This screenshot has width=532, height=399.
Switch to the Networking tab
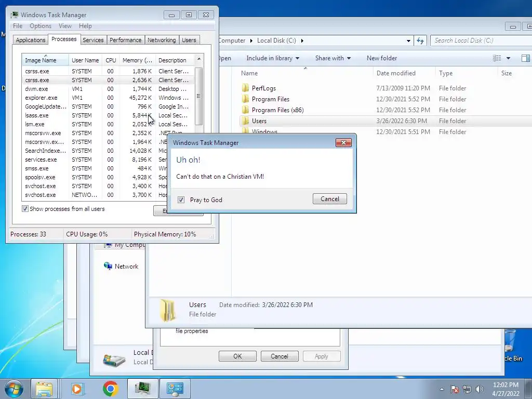click(x=162, y=40)
